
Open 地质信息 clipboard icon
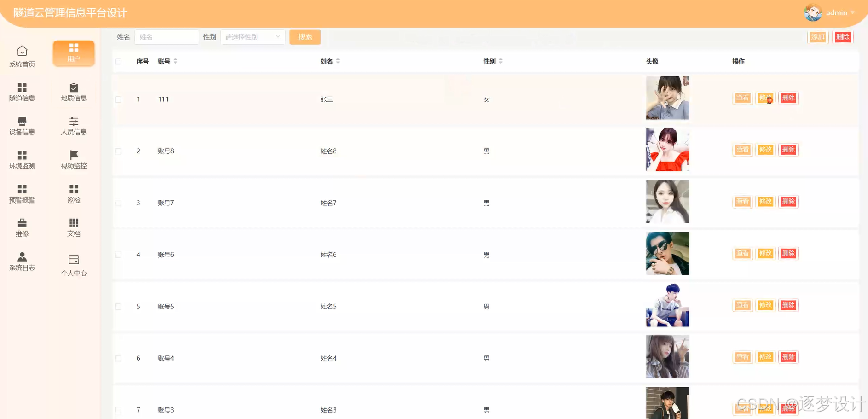tap(74, 87)
